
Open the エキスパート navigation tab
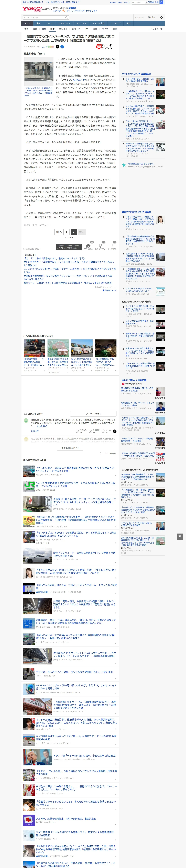click(x=64, y=24)
